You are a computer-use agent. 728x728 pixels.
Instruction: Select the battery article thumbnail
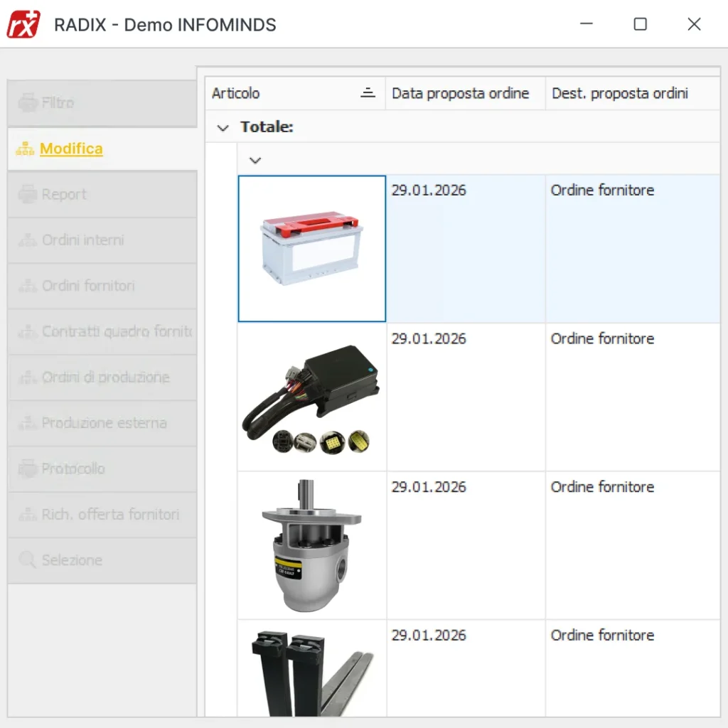click(312, 249)
